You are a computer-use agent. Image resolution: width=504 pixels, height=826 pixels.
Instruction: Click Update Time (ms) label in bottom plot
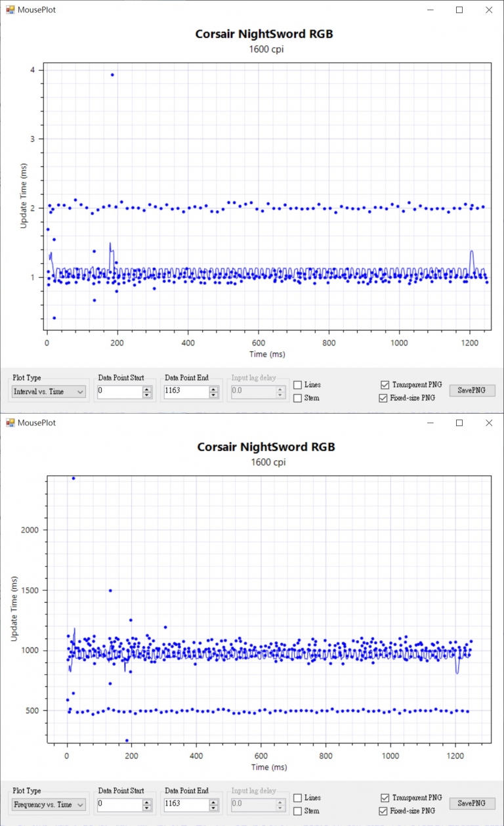coord(14,610)
